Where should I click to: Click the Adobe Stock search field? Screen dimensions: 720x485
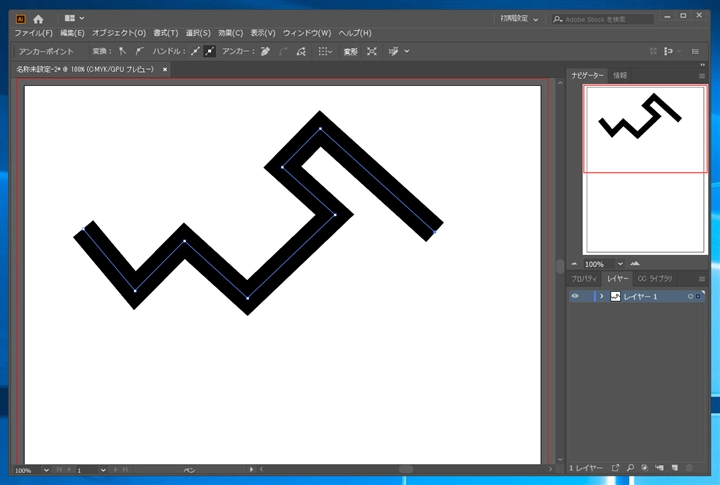click(x=602, y=19)
